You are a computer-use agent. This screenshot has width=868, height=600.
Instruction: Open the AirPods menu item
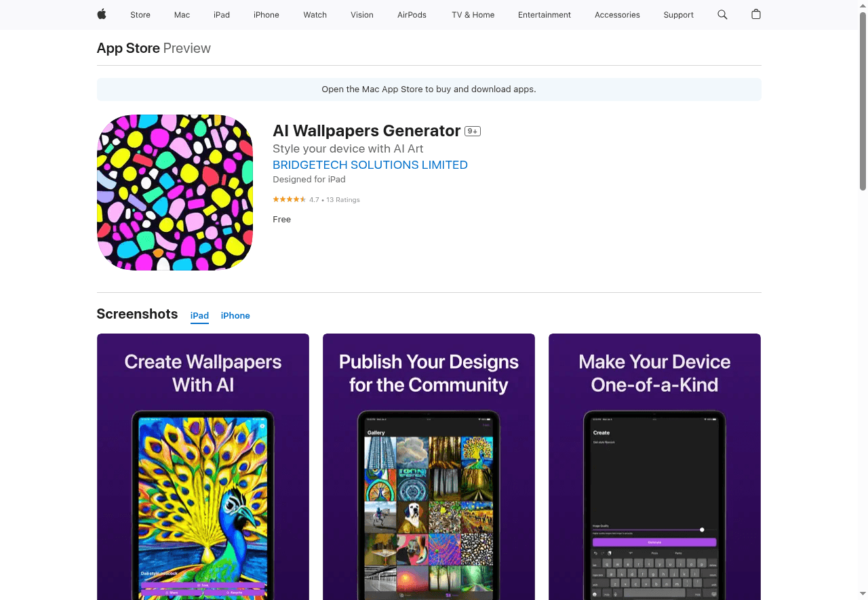pos(412,14)
